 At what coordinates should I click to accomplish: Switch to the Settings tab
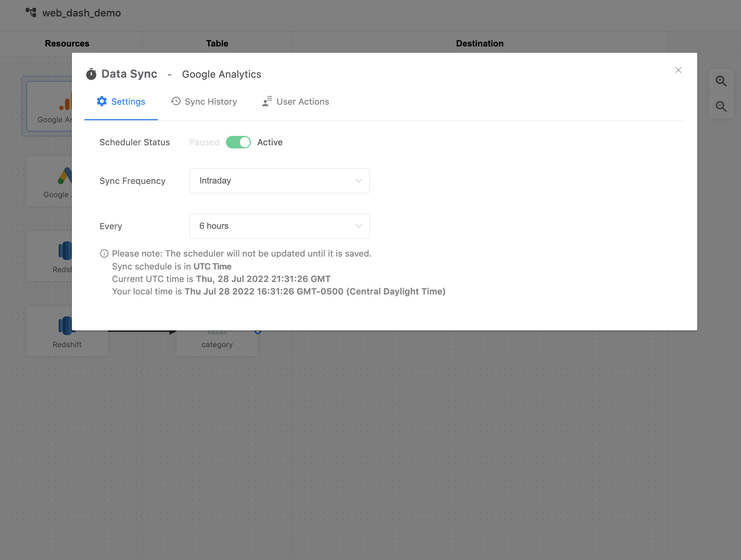click(x=121, y=102)
